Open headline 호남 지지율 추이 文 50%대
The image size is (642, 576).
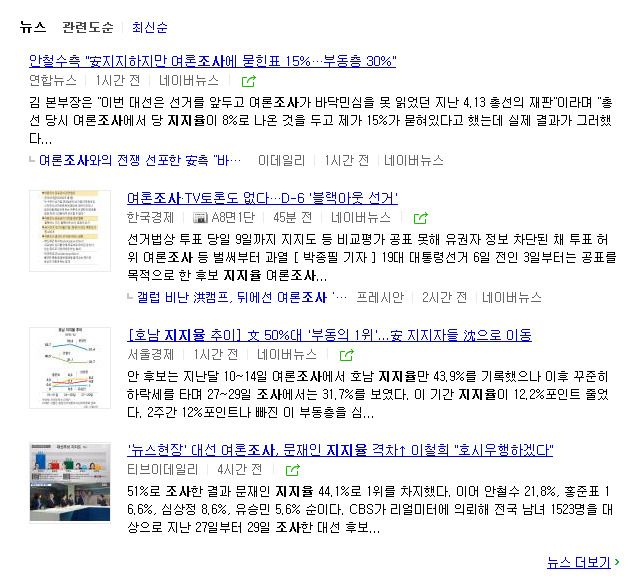[x=329, y=335]
